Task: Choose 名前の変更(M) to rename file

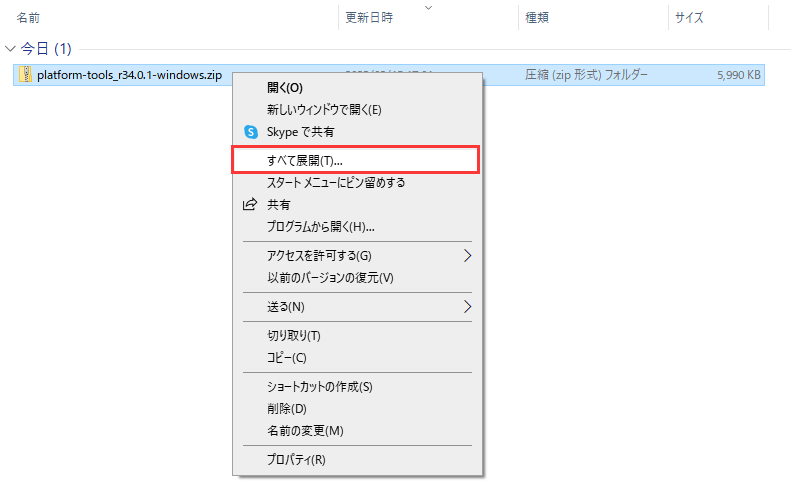Action: click(x=305, y=431)
